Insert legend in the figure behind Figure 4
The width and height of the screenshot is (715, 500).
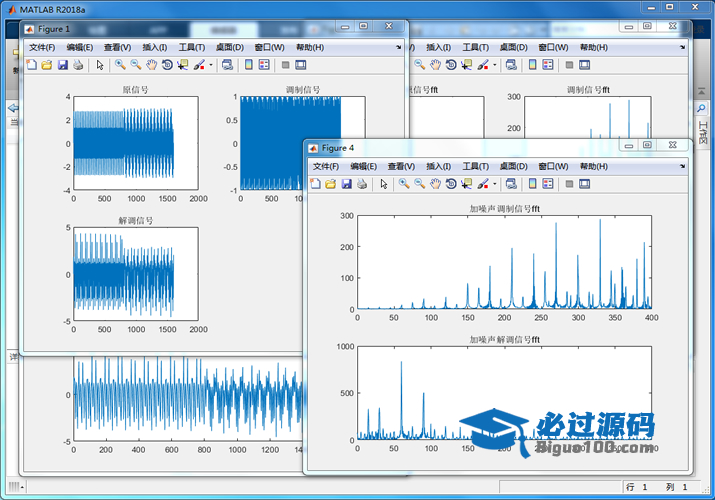point(548,65)
